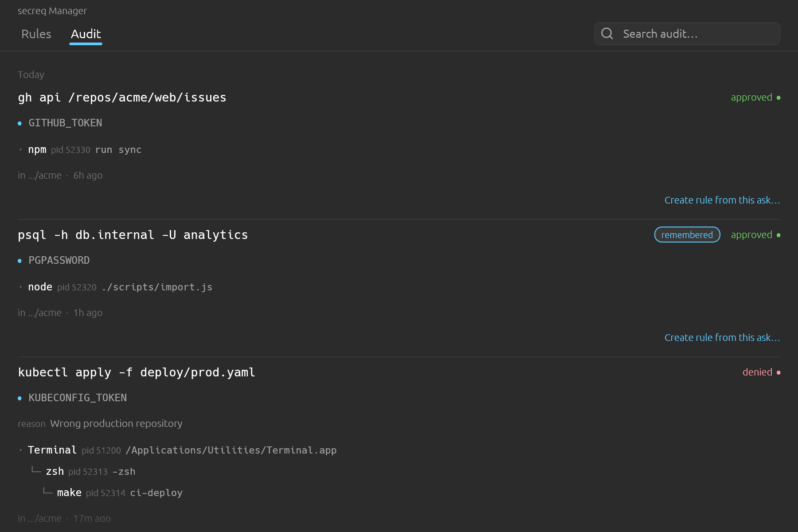Create rule from the gh api ask
Viewport: 798px width, 532px height.
point(722,200)
